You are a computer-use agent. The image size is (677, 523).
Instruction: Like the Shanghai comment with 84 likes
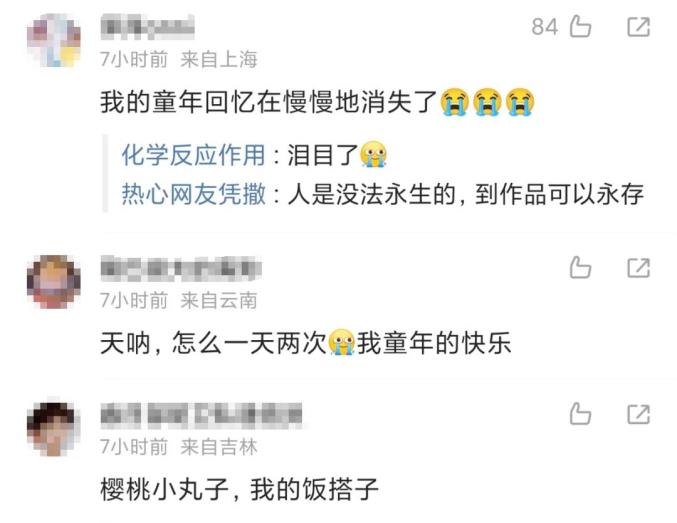[580, 26]
